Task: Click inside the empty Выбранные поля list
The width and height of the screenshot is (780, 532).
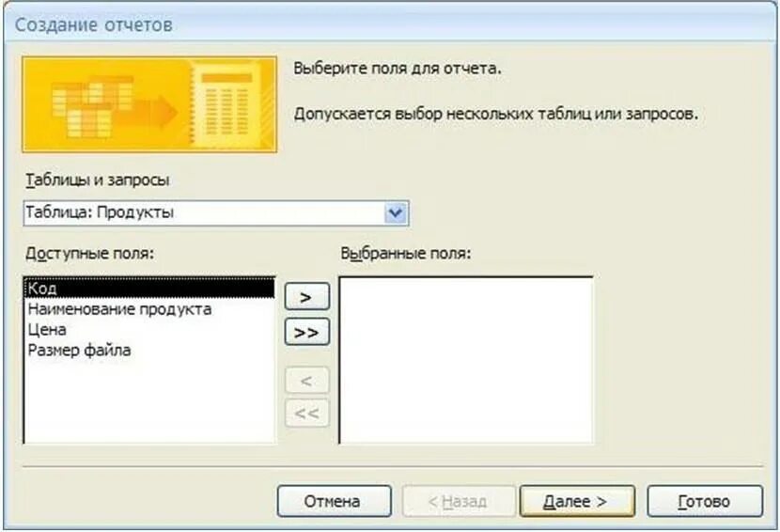Action: (x=465, y=360)
